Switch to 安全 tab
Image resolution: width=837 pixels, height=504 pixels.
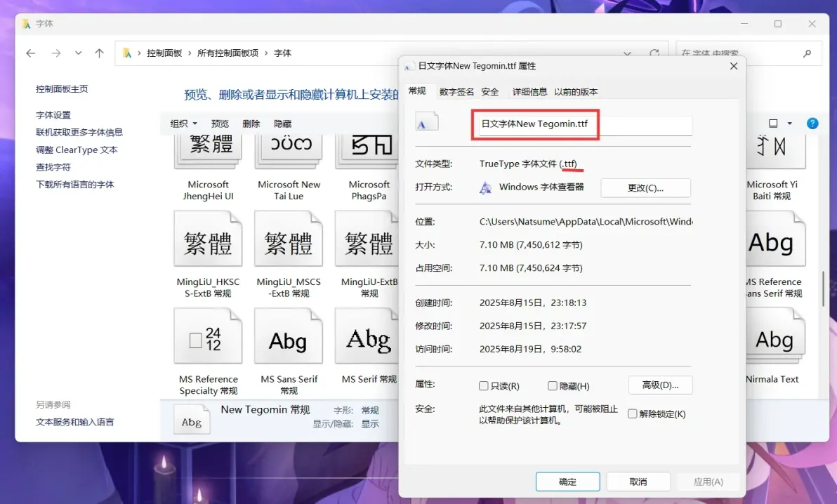coord(490,92)
